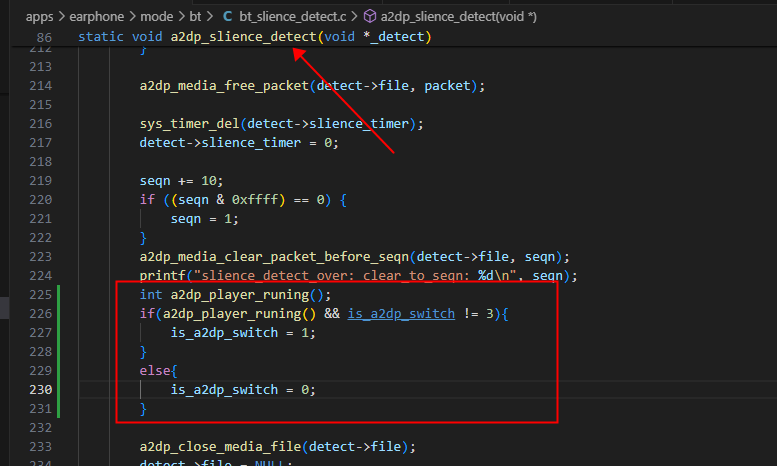777x466 pixels.
Task: Expand chevron after 'apps' breadcrumb
Action: (x=61, y=16)
